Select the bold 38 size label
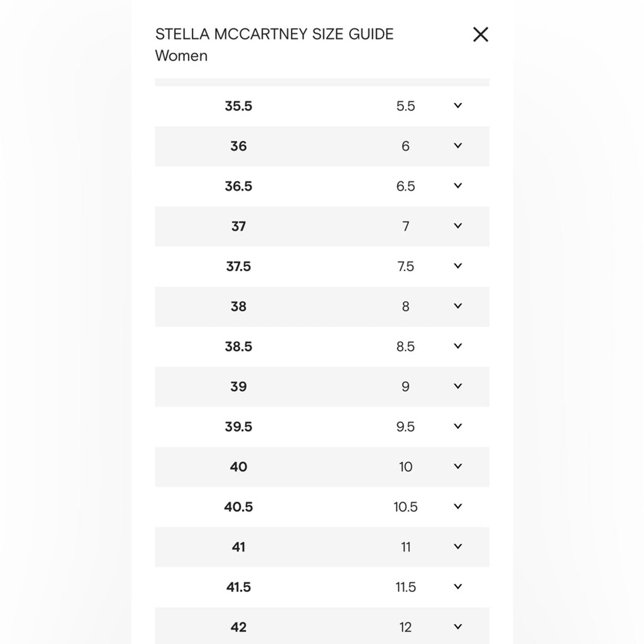This screenshot has width=644, height=644. tap(238, 307)
